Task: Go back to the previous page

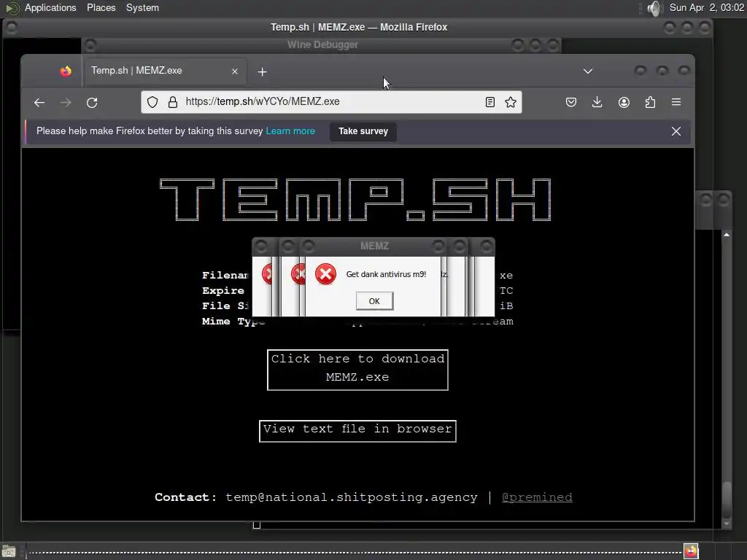Action: click(39, 102)
